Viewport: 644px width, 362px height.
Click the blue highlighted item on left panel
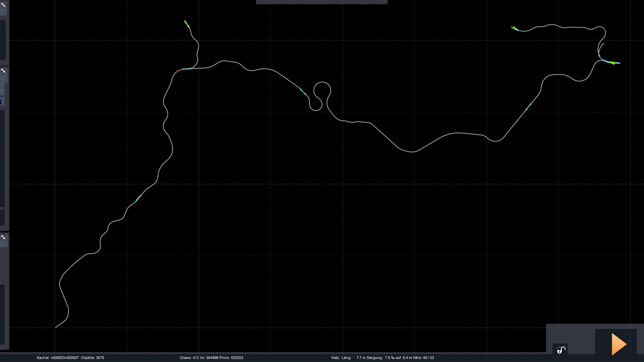[1, 101]
